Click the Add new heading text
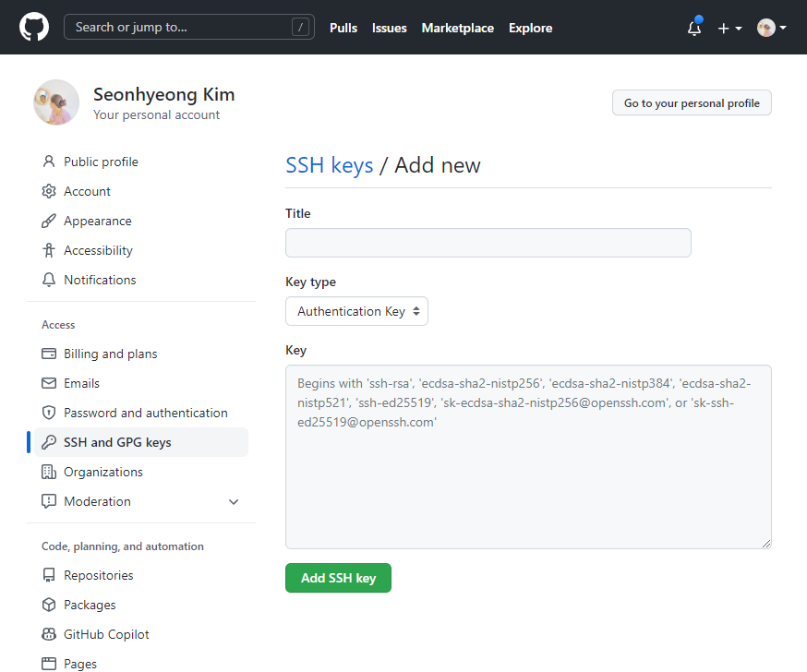This screenshot has width=807, height=672. pyautogui.click(x=438, y=165)
